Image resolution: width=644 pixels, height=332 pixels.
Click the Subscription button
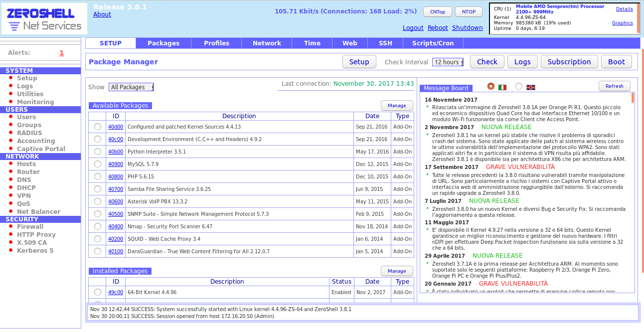569,62
